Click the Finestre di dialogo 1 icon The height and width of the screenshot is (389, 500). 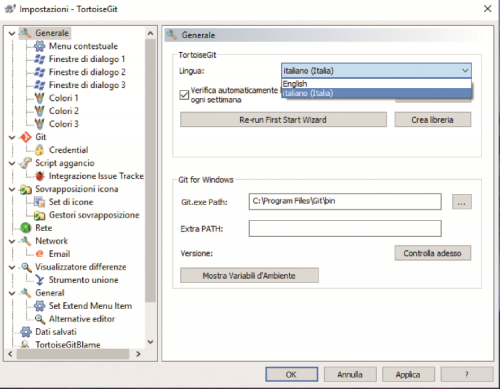[x=39, y=59]
